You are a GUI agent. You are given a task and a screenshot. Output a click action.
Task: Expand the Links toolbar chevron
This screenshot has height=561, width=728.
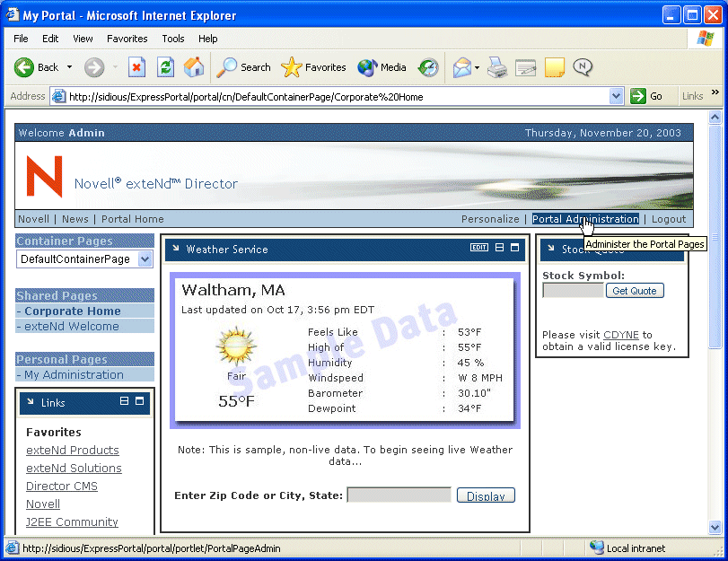[715, 92]
